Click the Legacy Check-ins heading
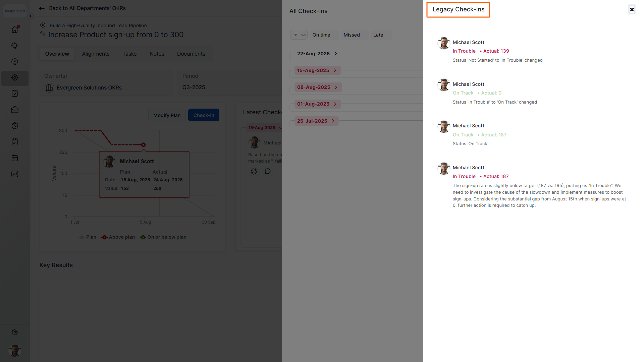Screen dimensions: 644x362 pyautogui.click(x=458, y=10)
